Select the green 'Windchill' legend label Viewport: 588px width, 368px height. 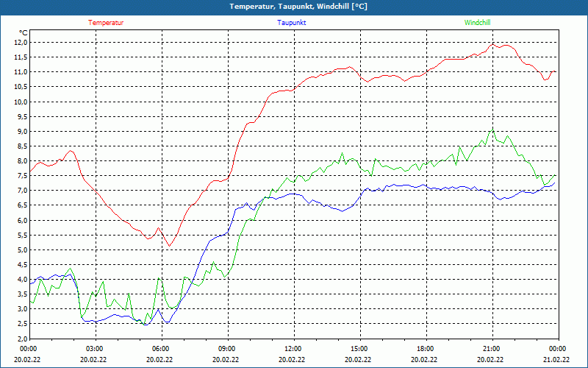point(477,23)
